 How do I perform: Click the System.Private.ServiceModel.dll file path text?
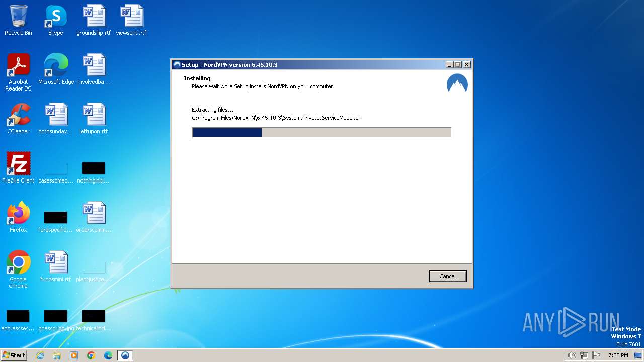(x=276, y=118)
